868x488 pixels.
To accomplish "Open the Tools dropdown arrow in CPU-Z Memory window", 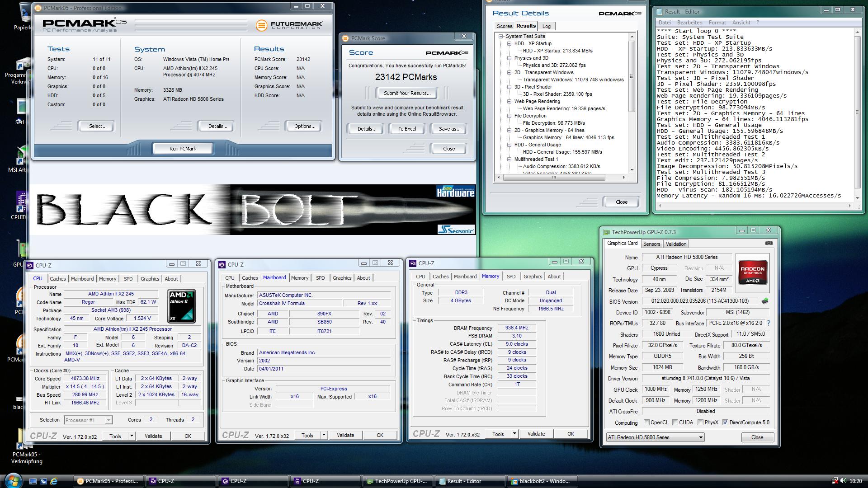I will click(514, 434).
